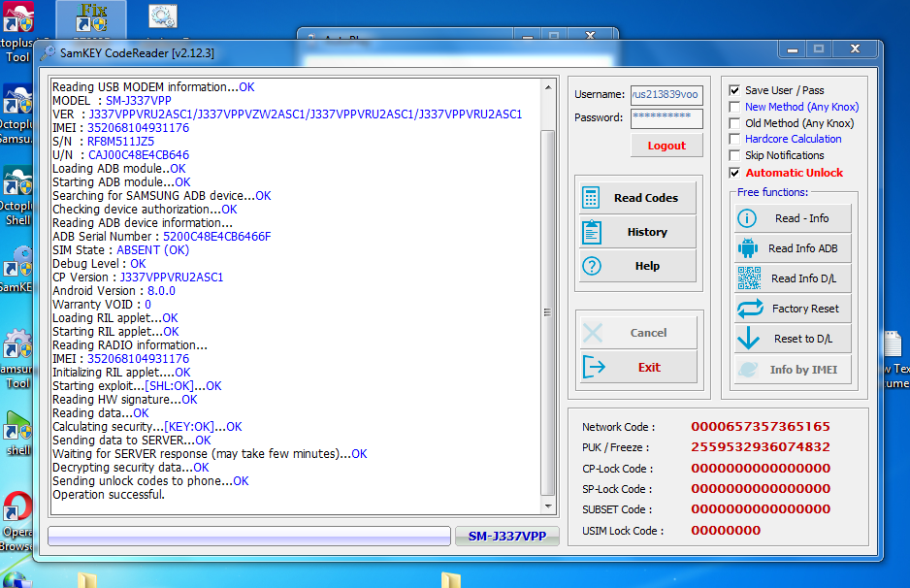This screenshot has width=910, height=588.
Task: Click the Cancel X icon
Action: 593,333
